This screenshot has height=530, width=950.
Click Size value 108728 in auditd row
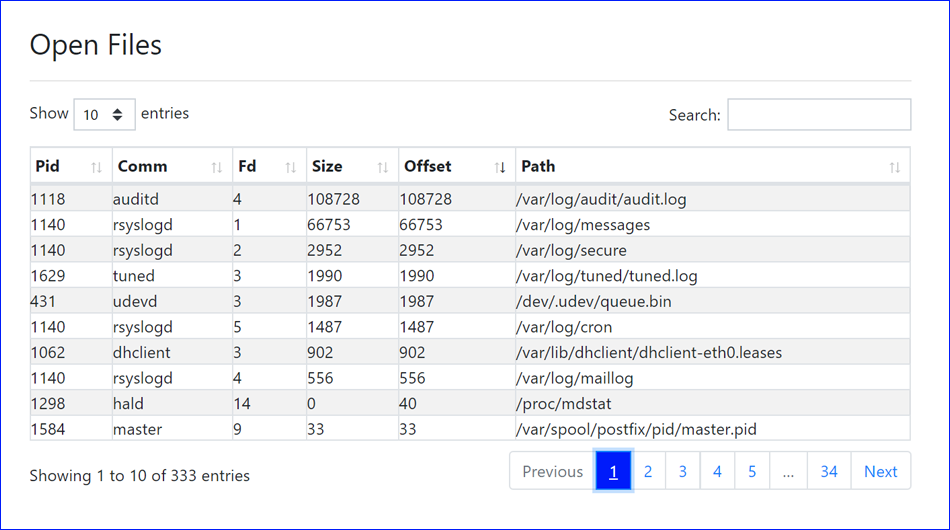tap(352, 199)
